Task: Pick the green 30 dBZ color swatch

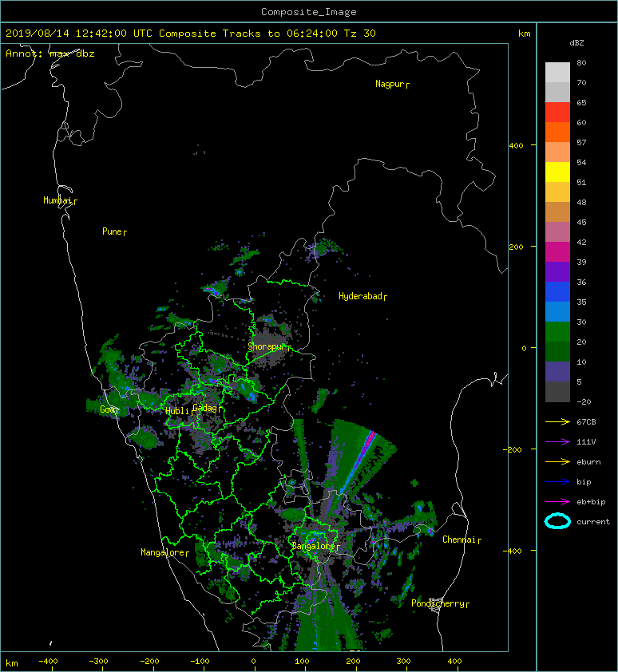Action: 557,332
